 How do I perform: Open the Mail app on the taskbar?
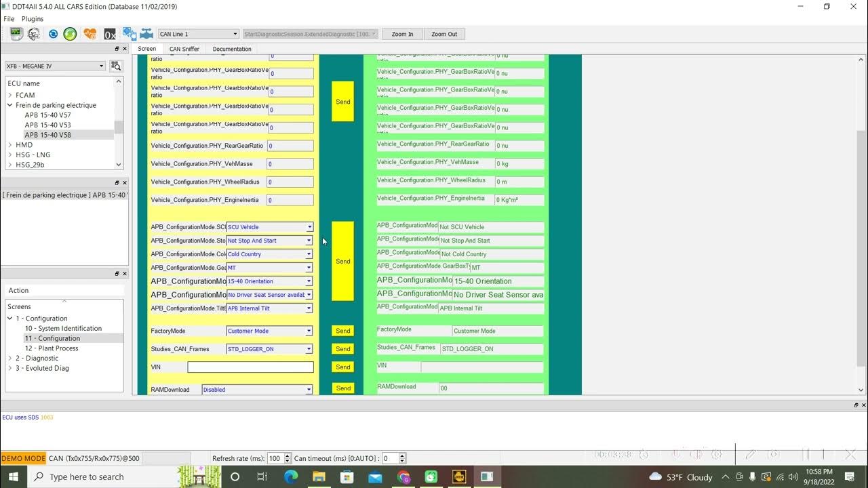pyautogui.click(x=375, y=476)
